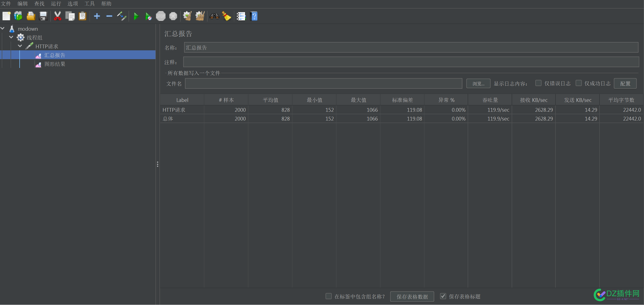
Task: Click the 名称 input field
Action: 411,48
